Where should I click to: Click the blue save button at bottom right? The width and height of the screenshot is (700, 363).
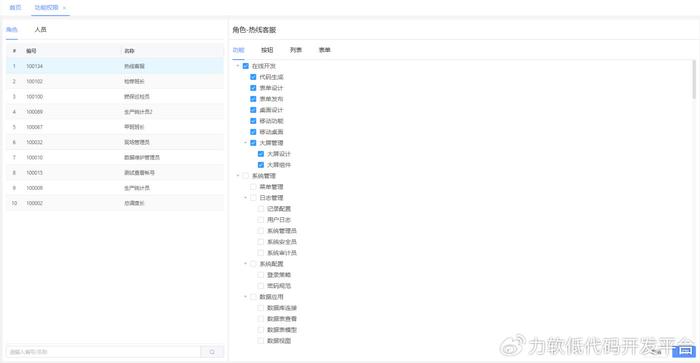pos(684,351)
